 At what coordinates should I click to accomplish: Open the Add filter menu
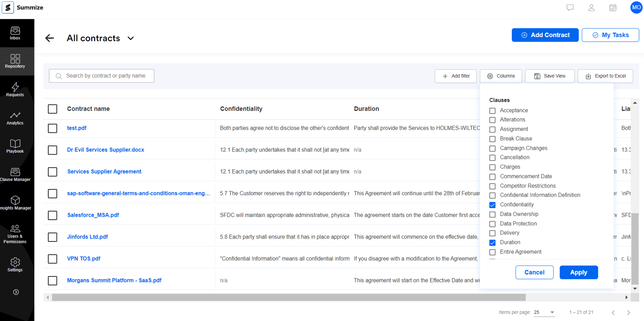pyautogui.click(x=456, y=76)
